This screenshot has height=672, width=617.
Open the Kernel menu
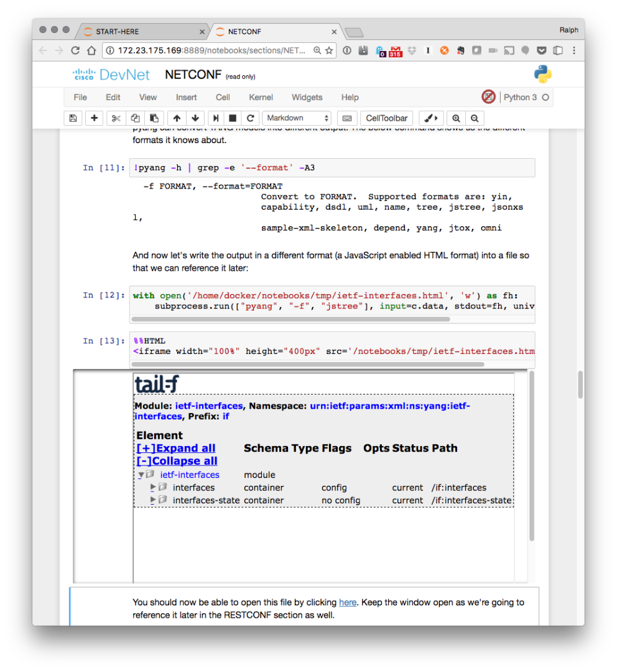pos(261,97)
